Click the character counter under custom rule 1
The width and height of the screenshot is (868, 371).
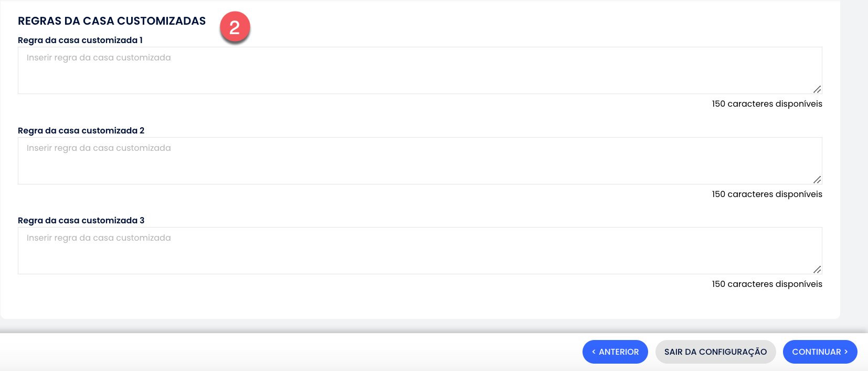click(x=767, y=104)
